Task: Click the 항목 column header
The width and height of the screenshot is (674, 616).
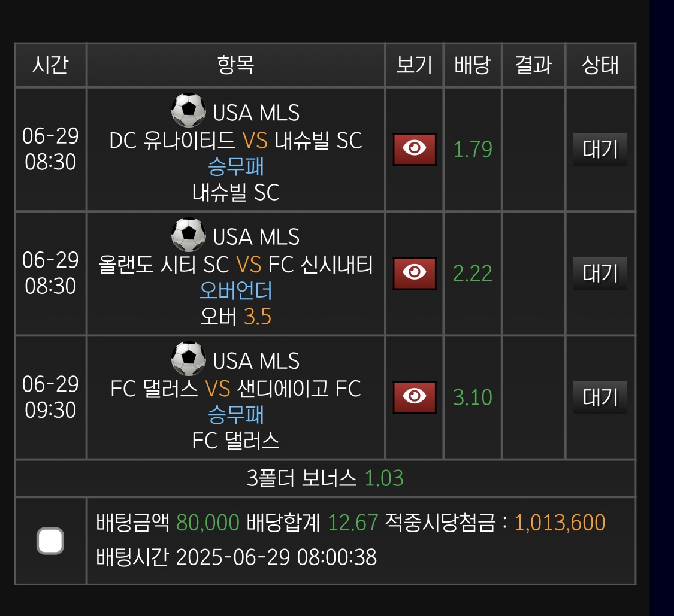Action: [x=236, y=65]
